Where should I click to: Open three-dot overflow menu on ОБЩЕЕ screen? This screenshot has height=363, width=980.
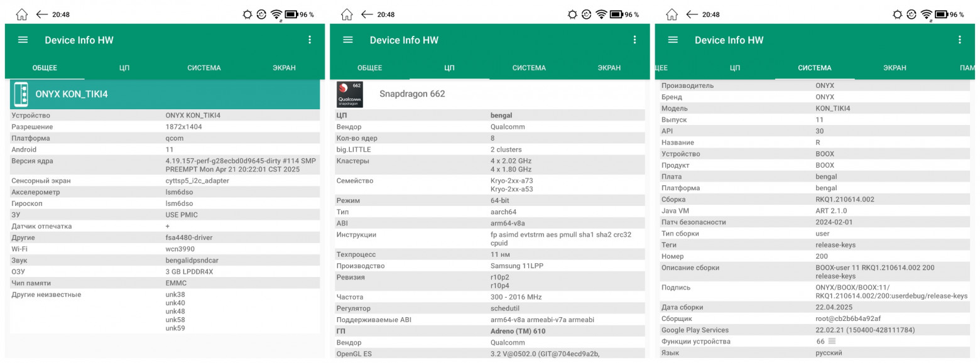click(x=310, y=40)
